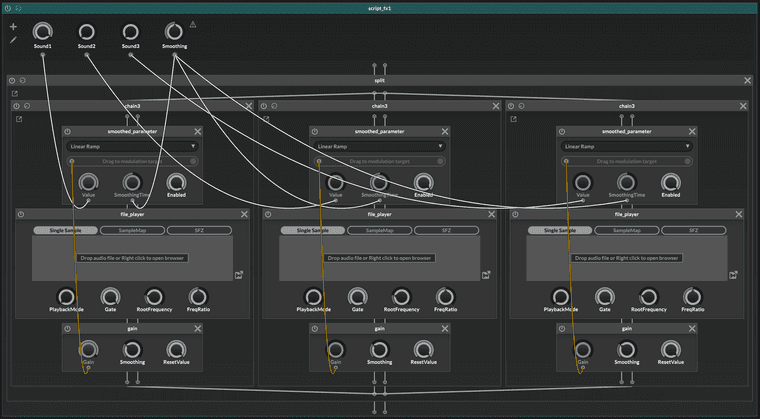
Task: Toggle the third chain3 power icon
Action: [511, 106]
